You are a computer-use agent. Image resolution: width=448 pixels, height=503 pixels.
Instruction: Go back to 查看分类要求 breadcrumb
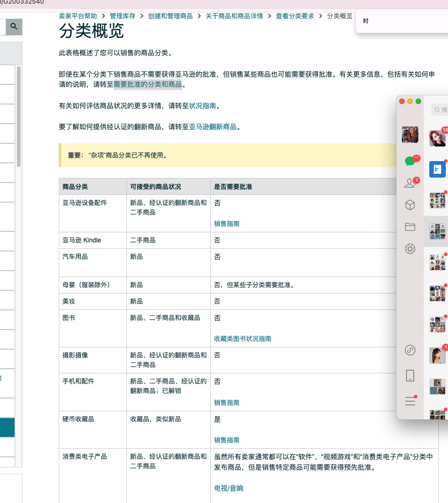click(x=295, y=16)
